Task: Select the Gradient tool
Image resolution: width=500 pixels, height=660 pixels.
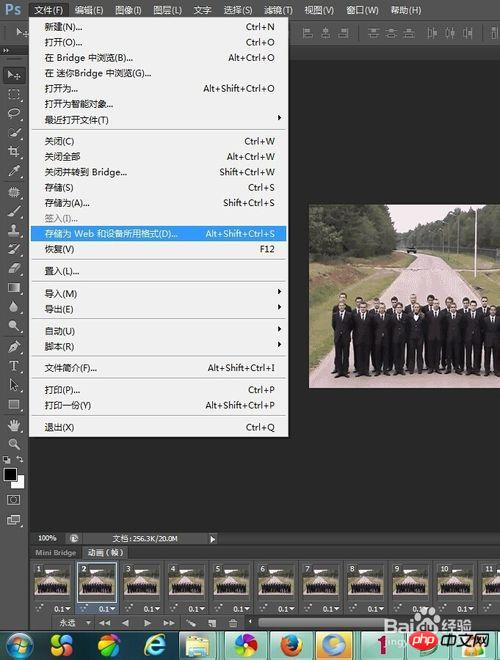Action: [14, 287]
